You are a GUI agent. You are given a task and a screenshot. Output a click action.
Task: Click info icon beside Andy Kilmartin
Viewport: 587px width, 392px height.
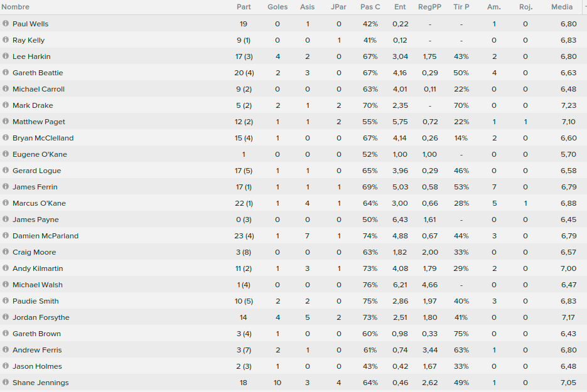tap(6, 268)
